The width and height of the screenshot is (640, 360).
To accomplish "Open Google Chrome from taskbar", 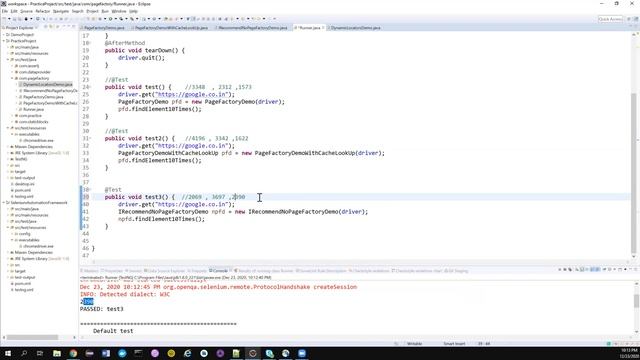I will tap(73, 353).
